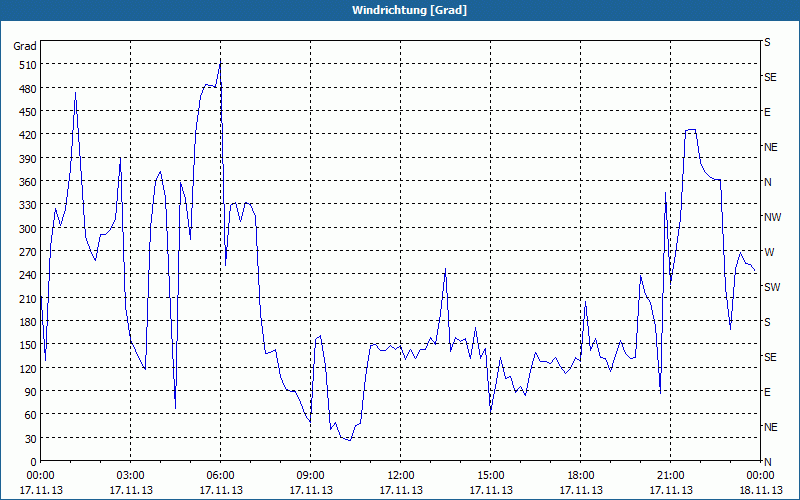Click the topmost S compass label
Screen dimensions: 800x500
767,42
